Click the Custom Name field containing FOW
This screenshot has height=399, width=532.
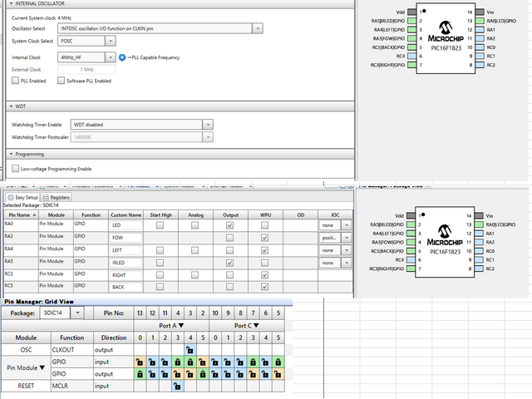point(126,238)
